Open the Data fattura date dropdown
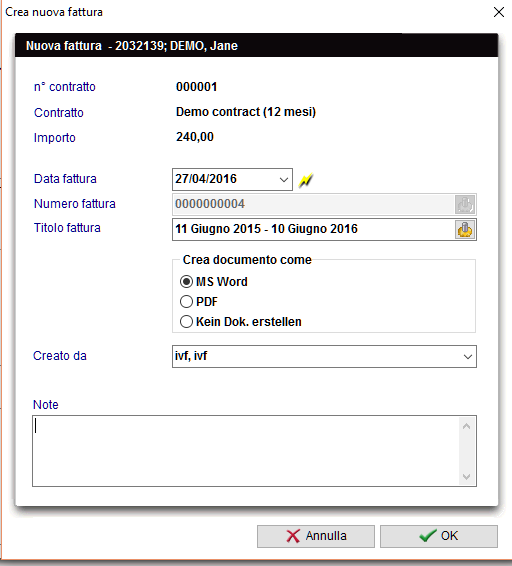Screen dimensions: 512x566 click(284, 179)
